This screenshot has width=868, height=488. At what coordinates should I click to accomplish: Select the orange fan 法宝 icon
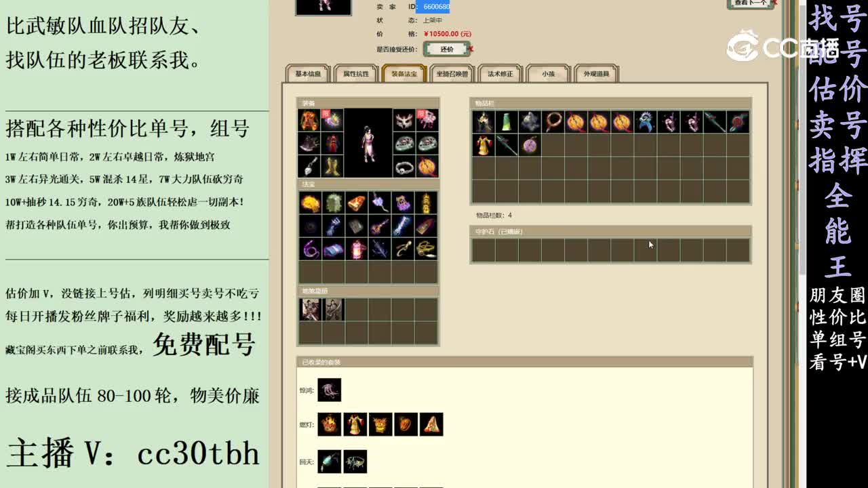click(357, 202)
